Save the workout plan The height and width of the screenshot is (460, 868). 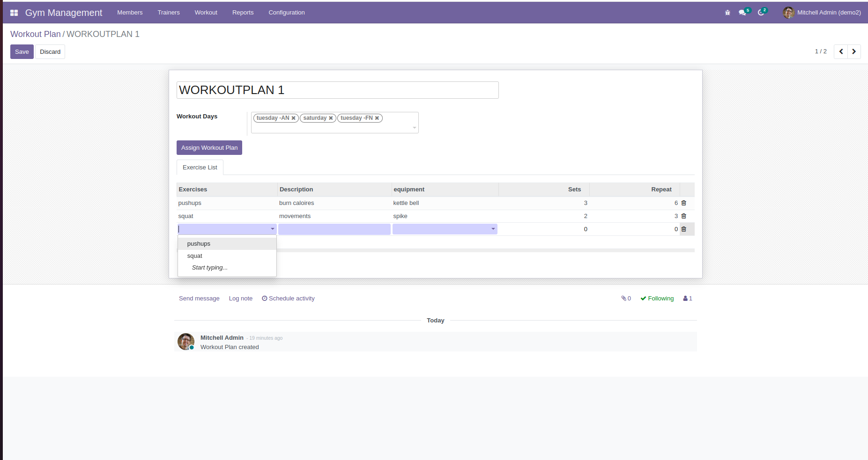[22, 52]
